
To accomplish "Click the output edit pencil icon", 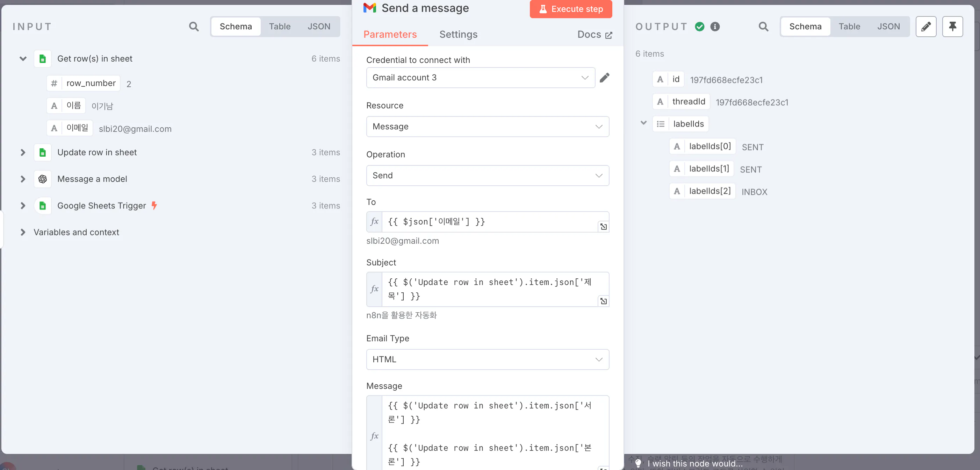I will tap(925, 27).
